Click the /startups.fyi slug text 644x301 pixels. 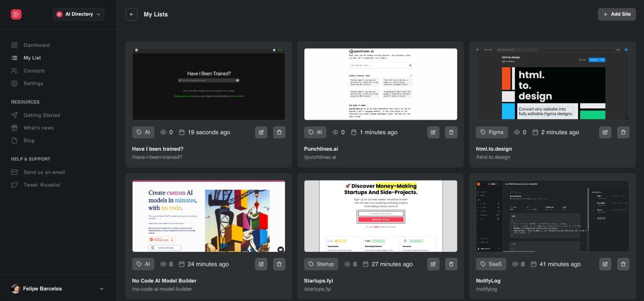tap(318, 289)
